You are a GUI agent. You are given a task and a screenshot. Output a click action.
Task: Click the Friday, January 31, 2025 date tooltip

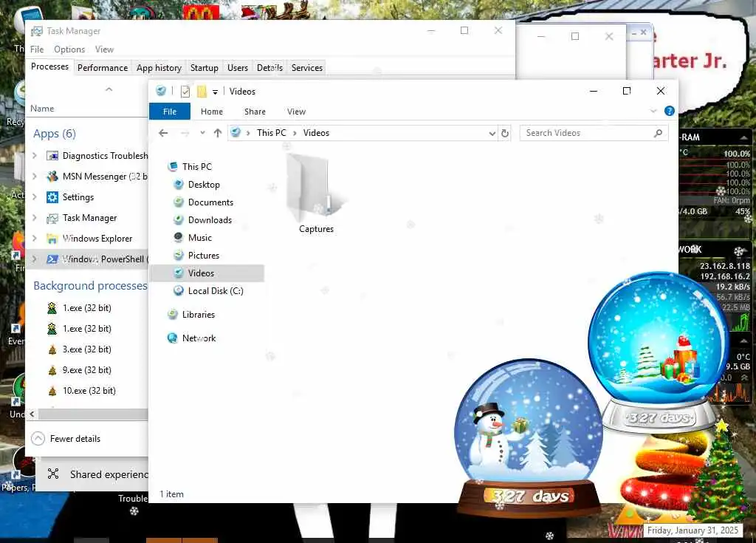tap(693, 530)
